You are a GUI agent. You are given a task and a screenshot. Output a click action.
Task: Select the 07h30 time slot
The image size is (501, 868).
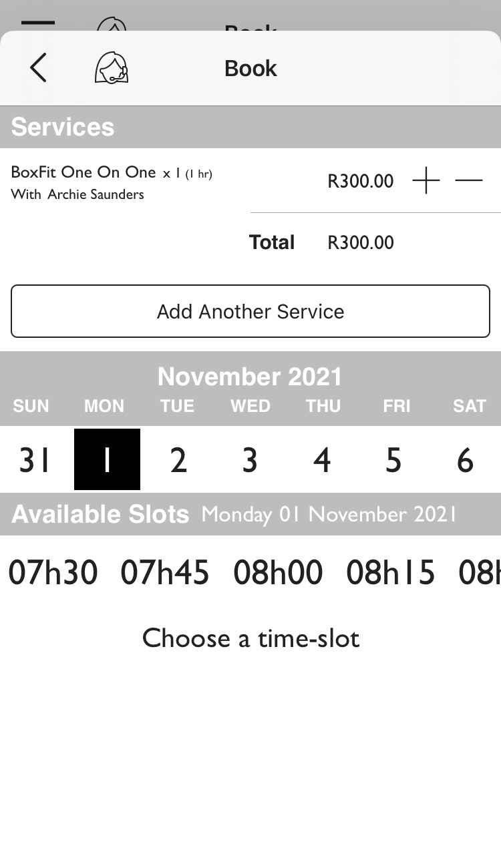point(53,573)
